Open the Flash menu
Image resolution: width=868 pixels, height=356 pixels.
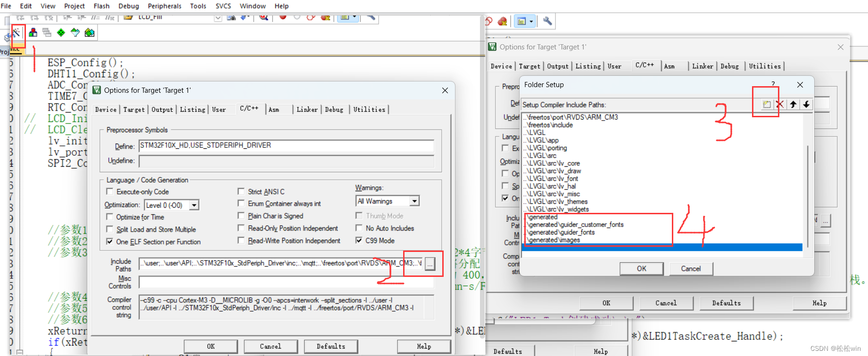click(101, 6)
